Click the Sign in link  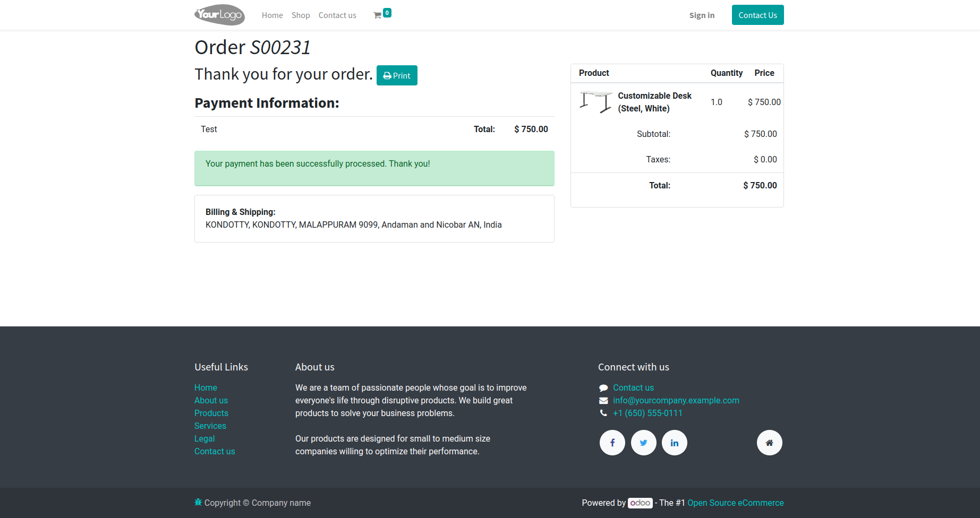pyautogui.click(x=702, y=15)
